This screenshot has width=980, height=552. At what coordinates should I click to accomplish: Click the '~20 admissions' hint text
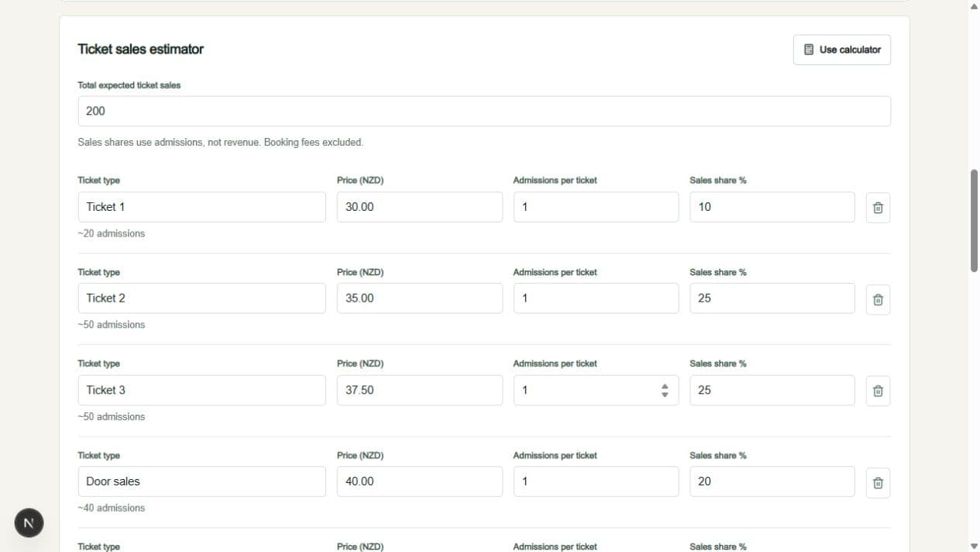[112, 233]
